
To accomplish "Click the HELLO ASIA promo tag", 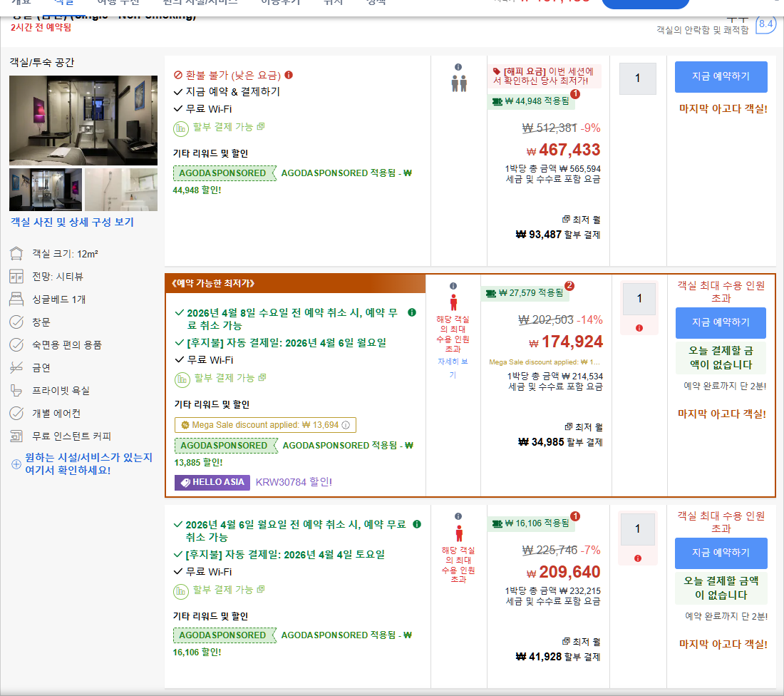I will (212, 482).
